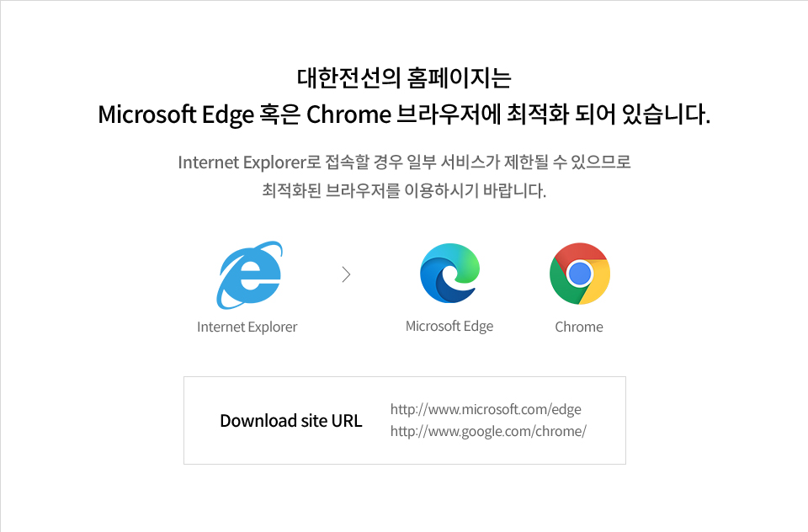This screenshot has width=808, height=532.
Task: Click the "Download site URL" label
Action: [x=290, y=421]
